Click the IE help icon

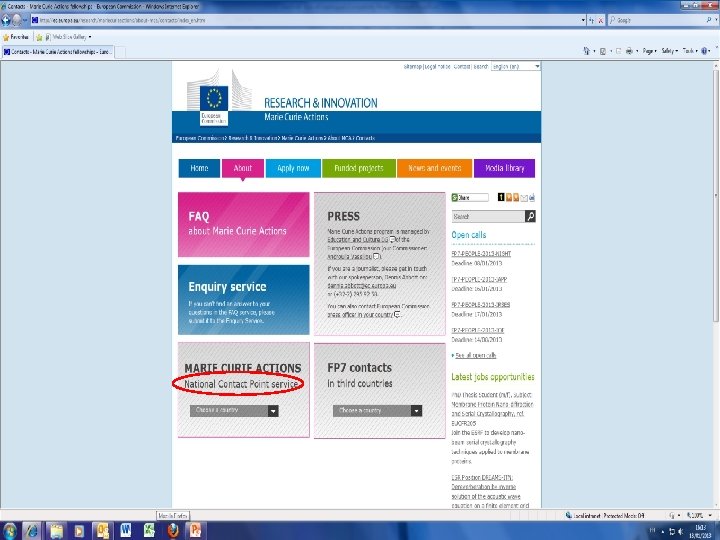coord(705,51)
